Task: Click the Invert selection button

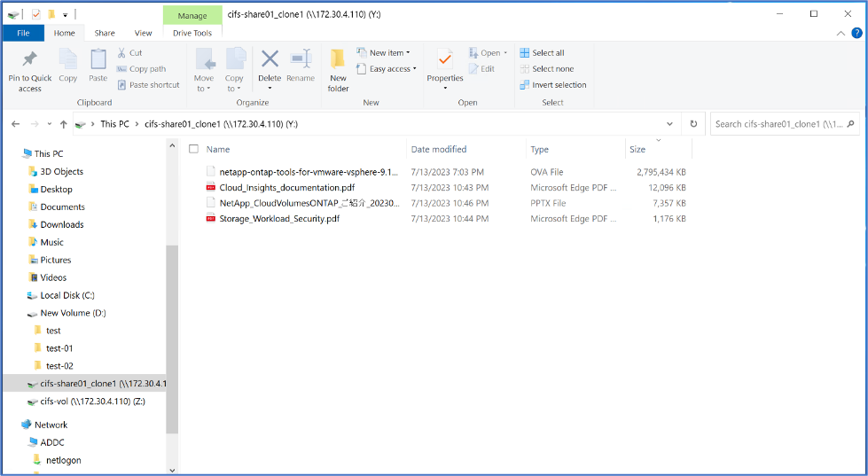Action: [553, 85]
